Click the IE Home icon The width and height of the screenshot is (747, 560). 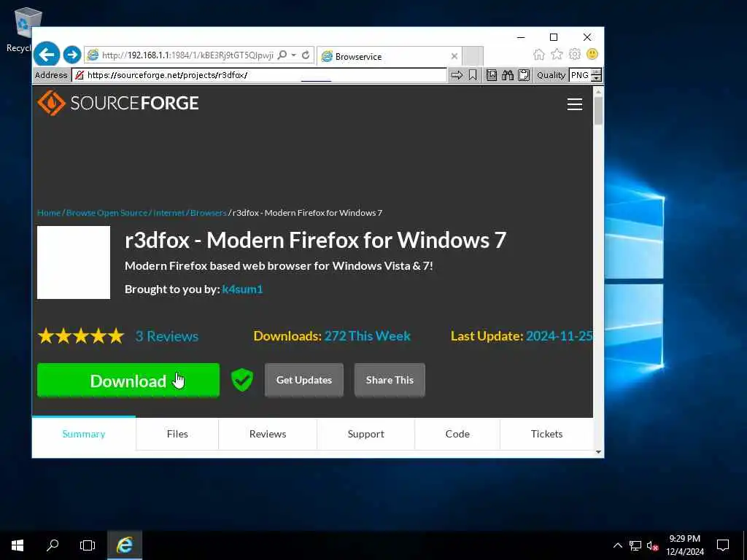pyautogui.click(x=539, y=54)
